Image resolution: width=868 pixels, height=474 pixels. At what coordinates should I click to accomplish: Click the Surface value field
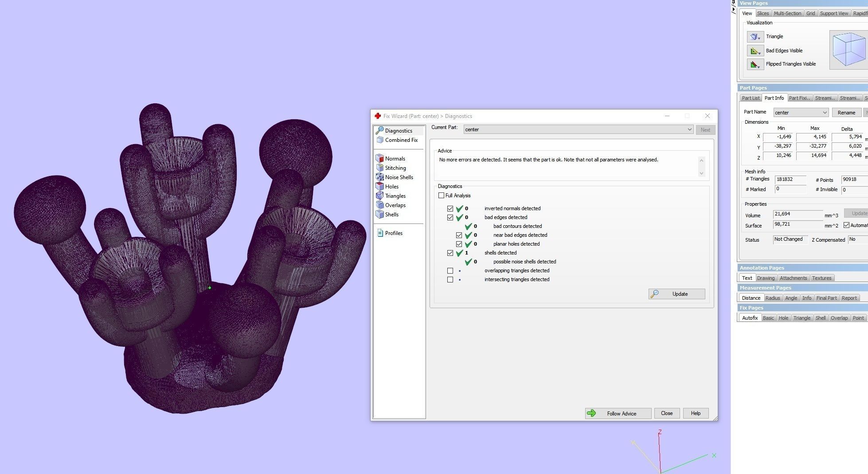798,225
